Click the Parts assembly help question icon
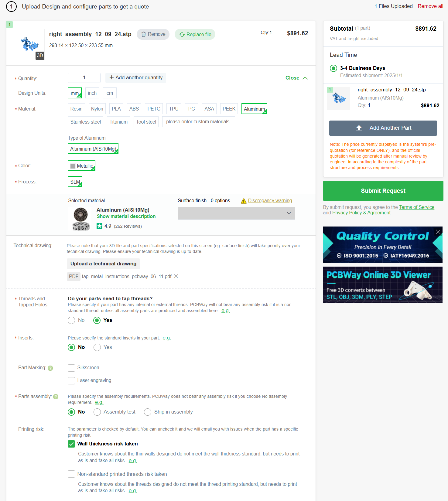The width and height of the screenshot is (448, 501). pyautogui.click(x=56, y=397)
